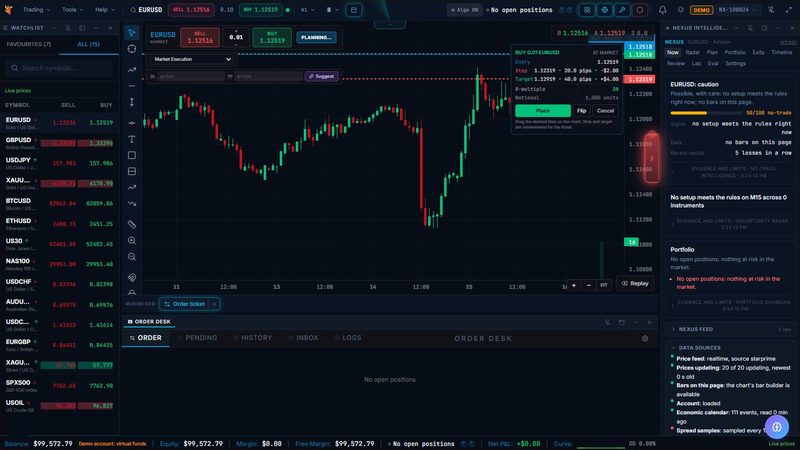
Task: Restore the minimised Order ticket
Action: click(185, 304)
